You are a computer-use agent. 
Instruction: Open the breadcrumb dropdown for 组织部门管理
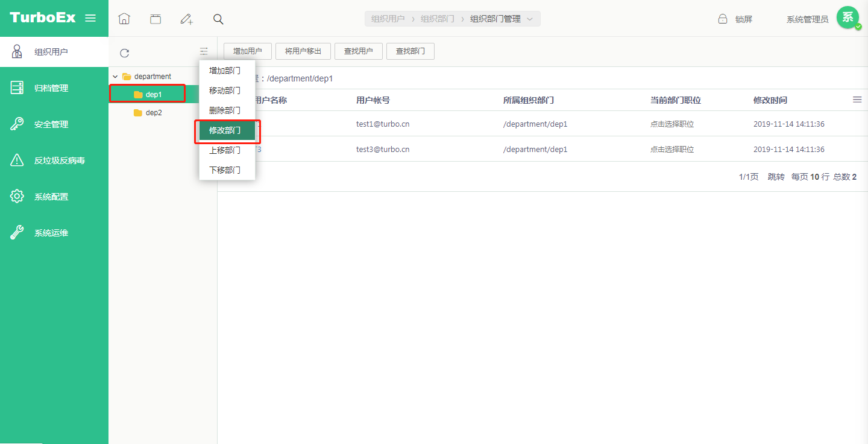pyautogui.click(x=530, y=19)
